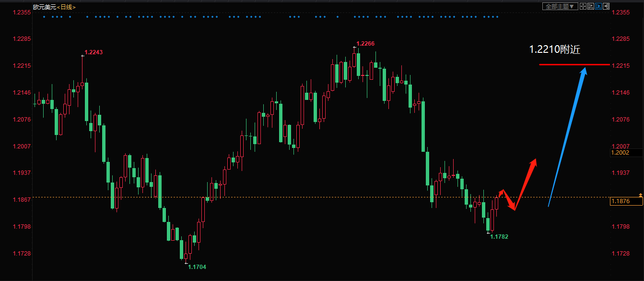Click the 1.1704 low price marker
This screenshot has height=281, width=644.
[x=197, y=267]
